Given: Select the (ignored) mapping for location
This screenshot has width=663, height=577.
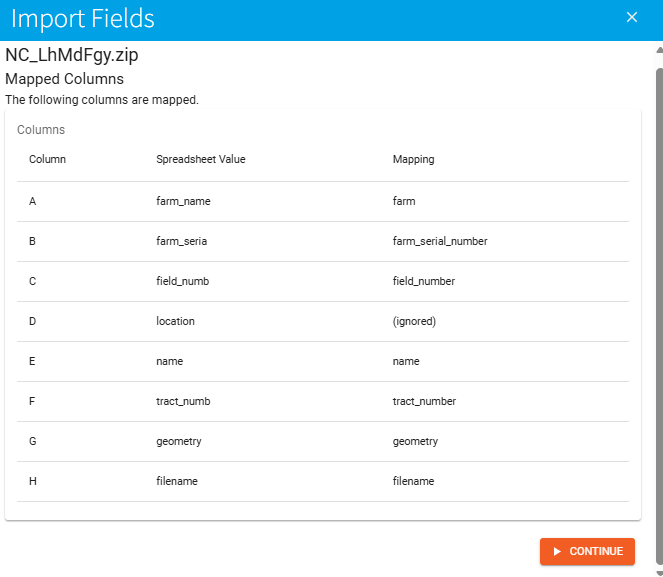Looking at the screenshot, I should (414, 321).
